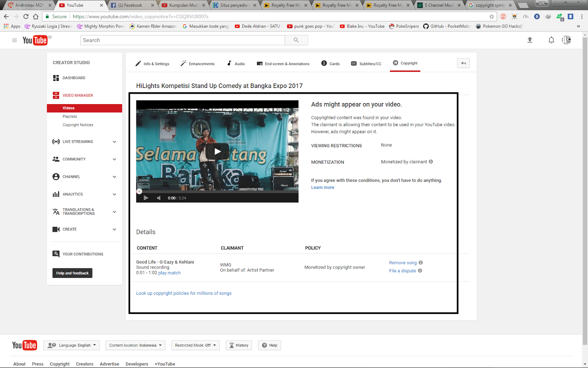Image resolution: width=588 pixels, height=368 pixels.
Task: Switch to the Cards tab
Action: click(330, 64)
